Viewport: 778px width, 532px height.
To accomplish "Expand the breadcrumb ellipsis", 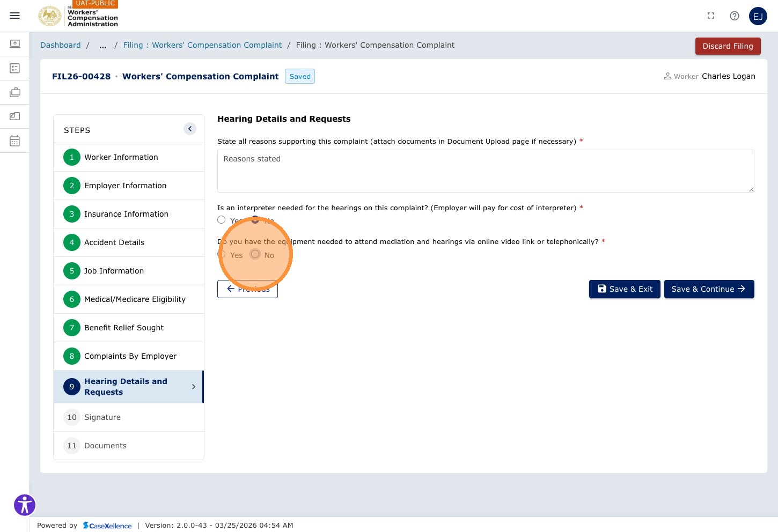I will (102, 45).
